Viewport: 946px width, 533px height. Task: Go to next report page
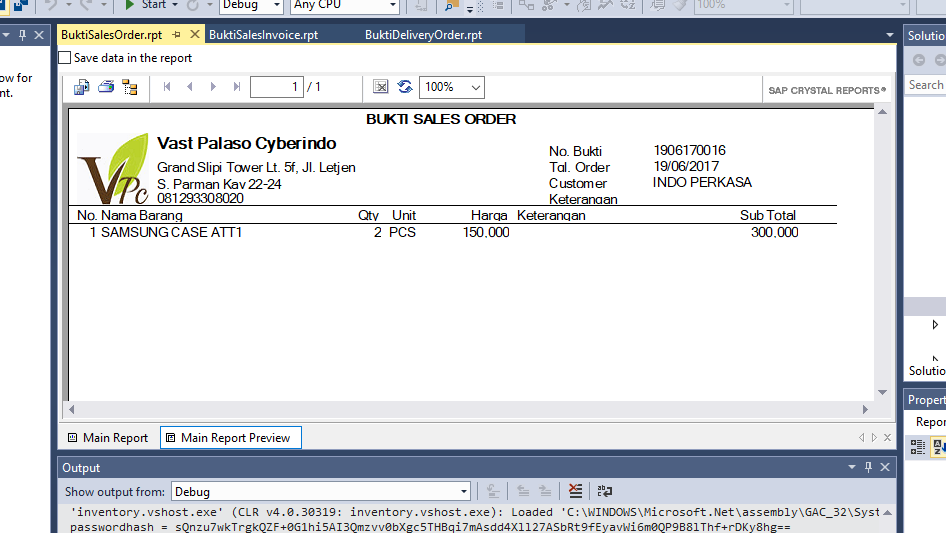coord(213,87)
